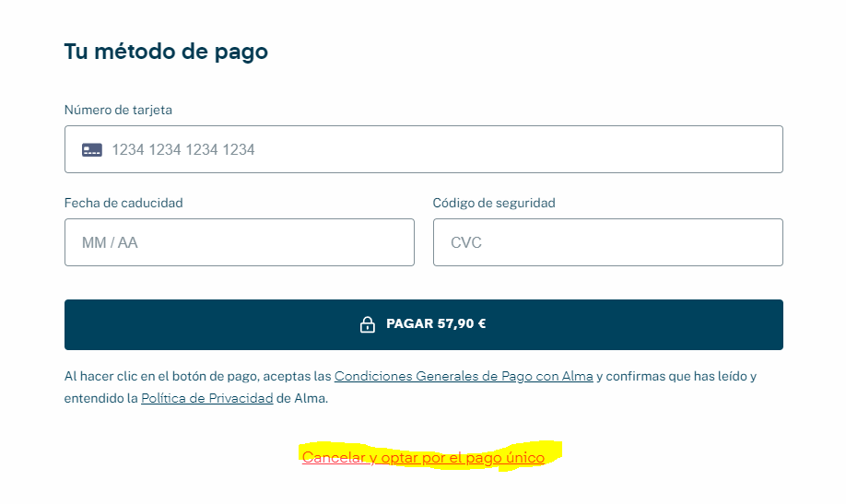Click the Tu método de pago heading

(x=166, y=53)
